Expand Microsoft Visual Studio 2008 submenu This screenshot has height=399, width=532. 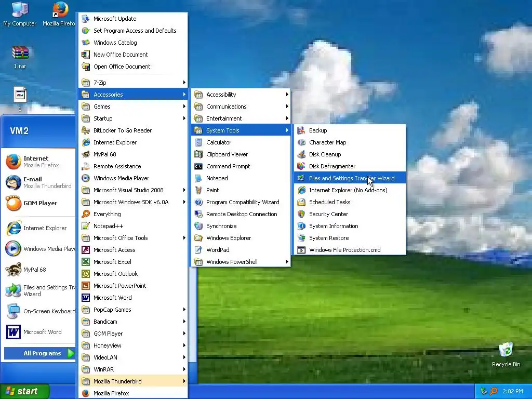coord(133,190)
